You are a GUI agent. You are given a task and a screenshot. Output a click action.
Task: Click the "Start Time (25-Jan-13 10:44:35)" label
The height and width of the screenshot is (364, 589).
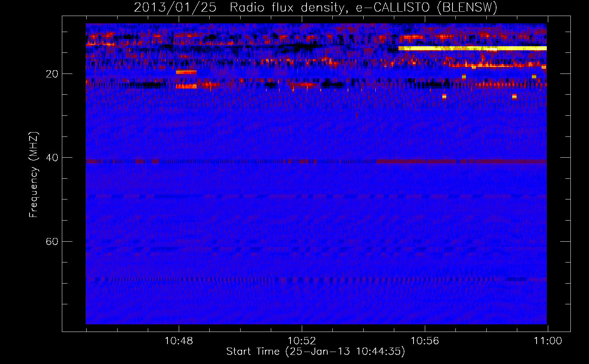(316, 352)
